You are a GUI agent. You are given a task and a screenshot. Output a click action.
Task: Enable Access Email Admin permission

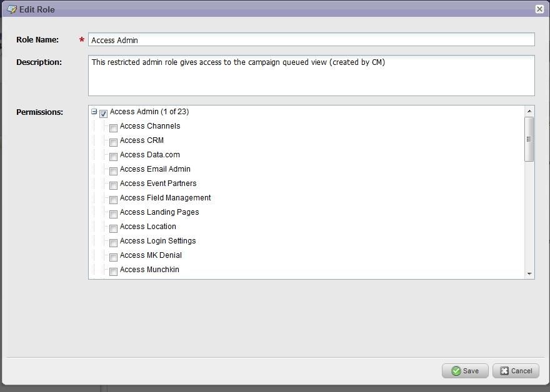pyautogui.click(x=113, y=171)
